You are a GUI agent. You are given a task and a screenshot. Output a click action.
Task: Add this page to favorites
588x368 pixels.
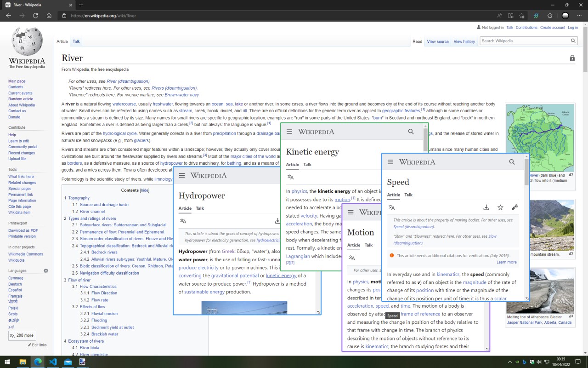[x=521, y=16]
